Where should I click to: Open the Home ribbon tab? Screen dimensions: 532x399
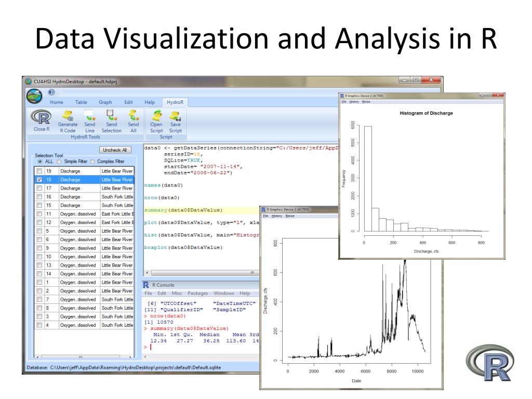56,102
